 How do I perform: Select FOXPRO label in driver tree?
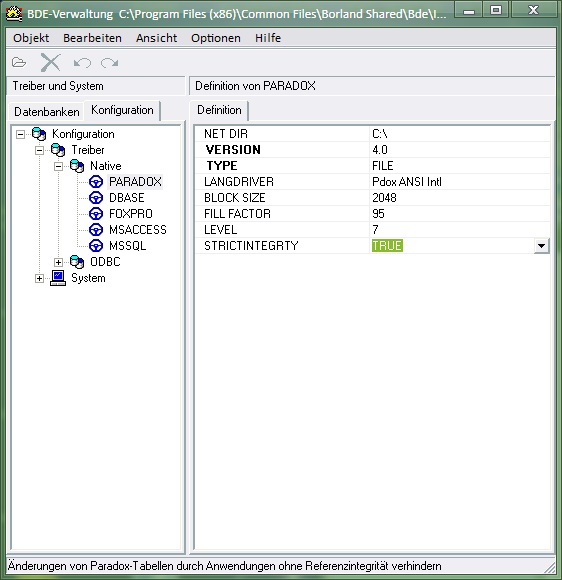click(131, 214)
